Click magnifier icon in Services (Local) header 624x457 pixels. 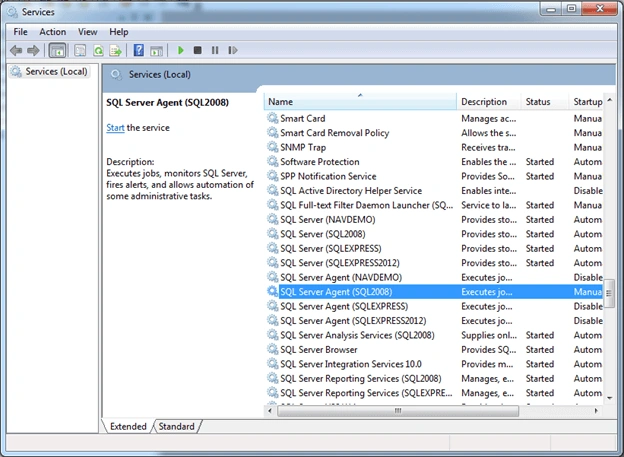116,74
